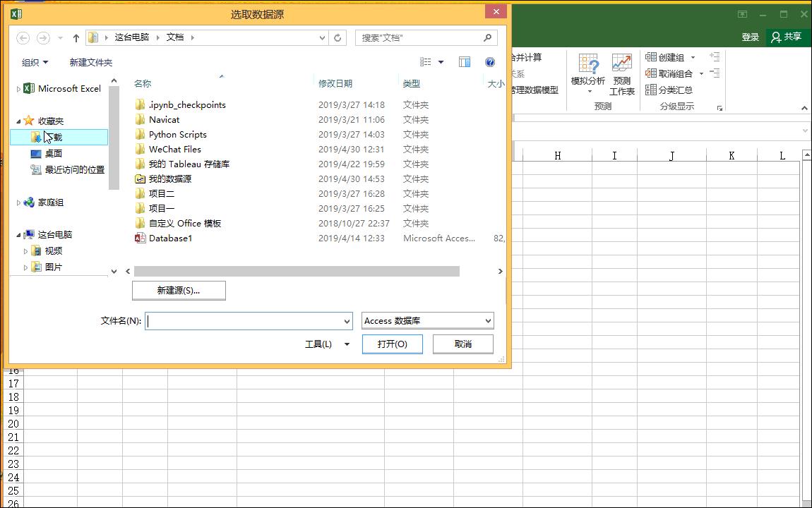Refresh the 文档 folder listing
812x508 pixels.
tap(337, 38)
